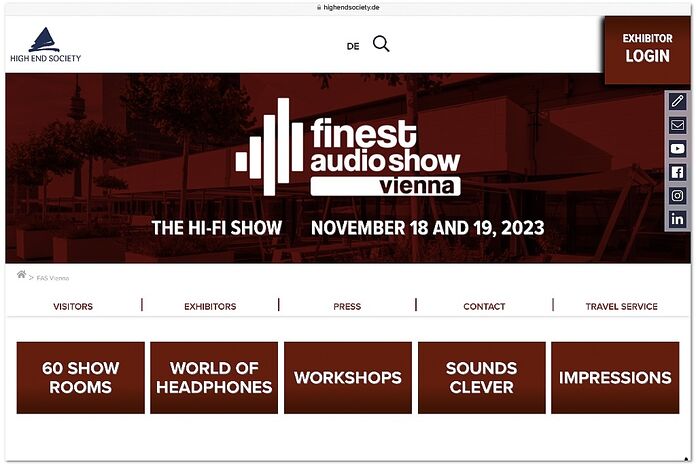
Task: Open the World of Headphones tile
Action: click(x=214, y=378)
